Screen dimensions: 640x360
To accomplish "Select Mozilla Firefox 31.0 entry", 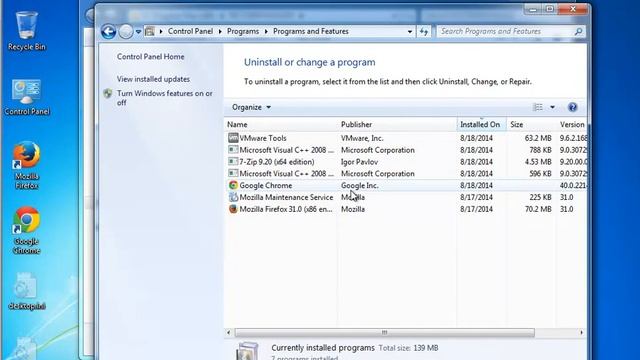I will (406, 209).
